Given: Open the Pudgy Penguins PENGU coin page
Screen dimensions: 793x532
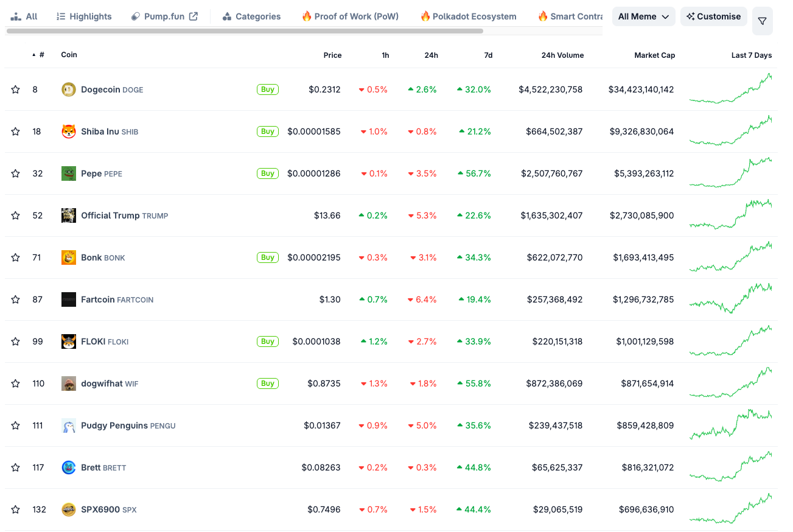Looking at the screenshot, I should pyautogui.click(x=128, y=425).
